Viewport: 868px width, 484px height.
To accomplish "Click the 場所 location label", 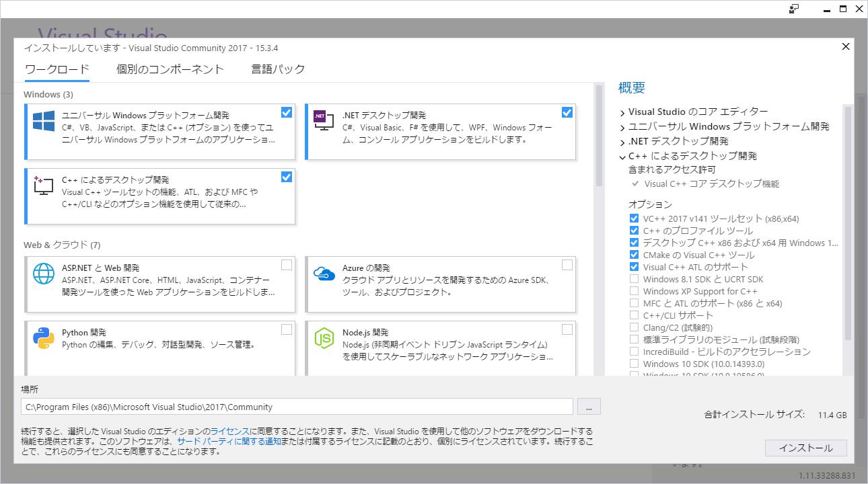I will (x=30, y=389).
